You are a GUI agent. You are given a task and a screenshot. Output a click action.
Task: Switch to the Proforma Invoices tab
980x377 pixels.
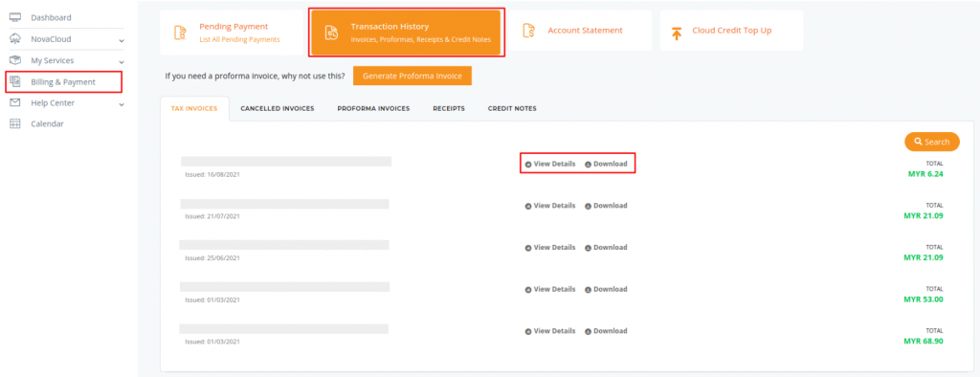point(373,108)
